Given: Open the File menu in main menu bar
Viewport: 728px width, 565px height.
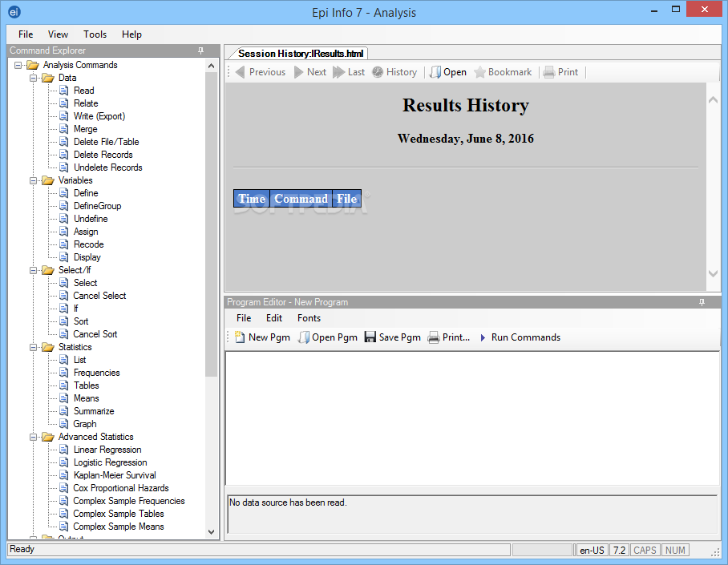Looking at the screenshot, I should coord(26,34).
